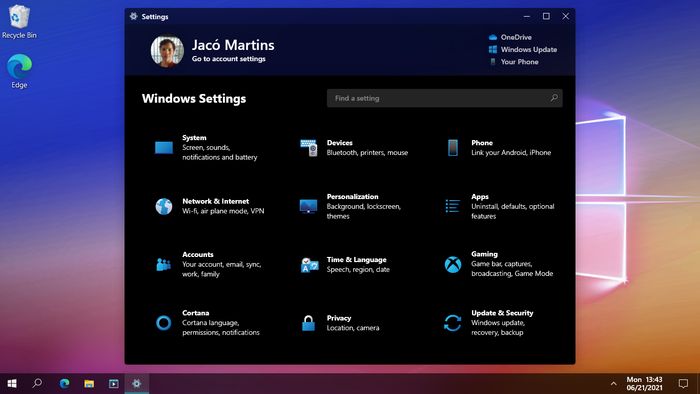Click the user profile picture
The width and height of the screenshot is (700, 394).
(x=167, y=51)
